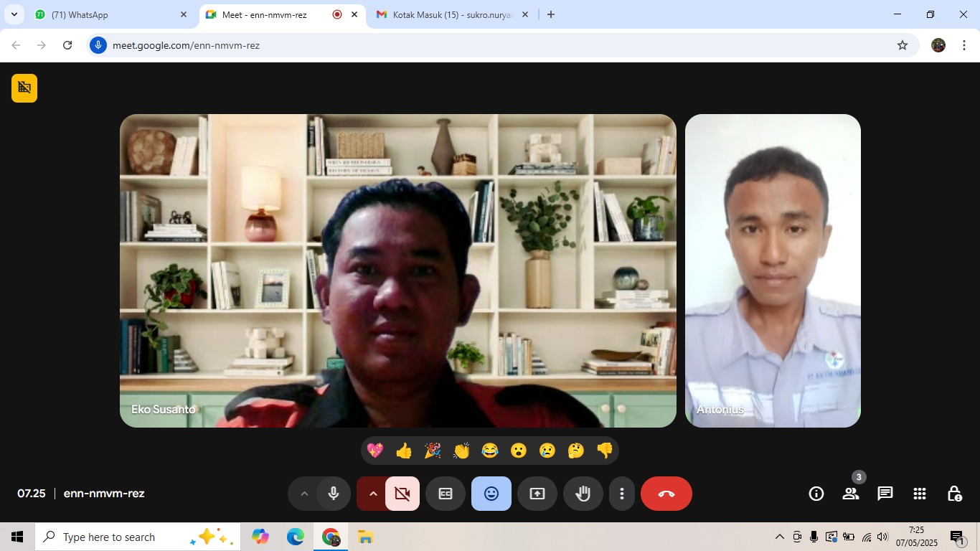Expand audio settings arrow beside microphone
The image size is (980, 551).
click(x=303, y=494)
